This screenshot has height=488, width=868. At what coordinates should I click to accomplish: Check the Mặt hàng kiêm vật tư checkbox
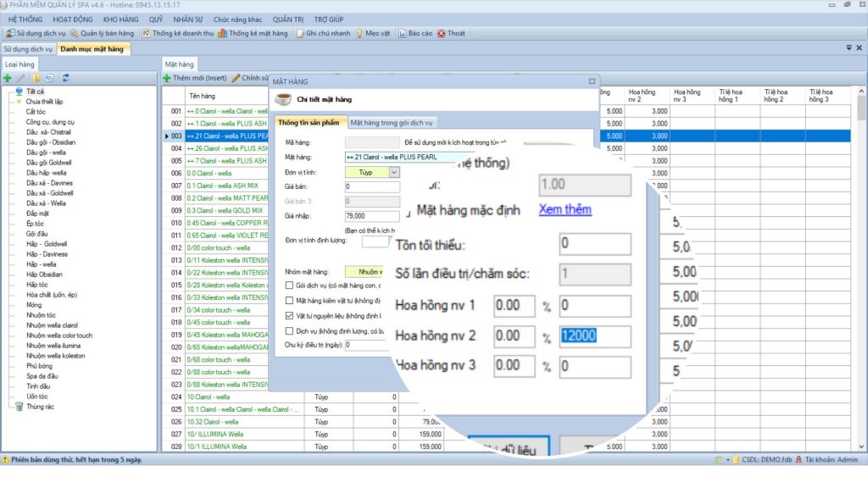[x=290, y=300]
